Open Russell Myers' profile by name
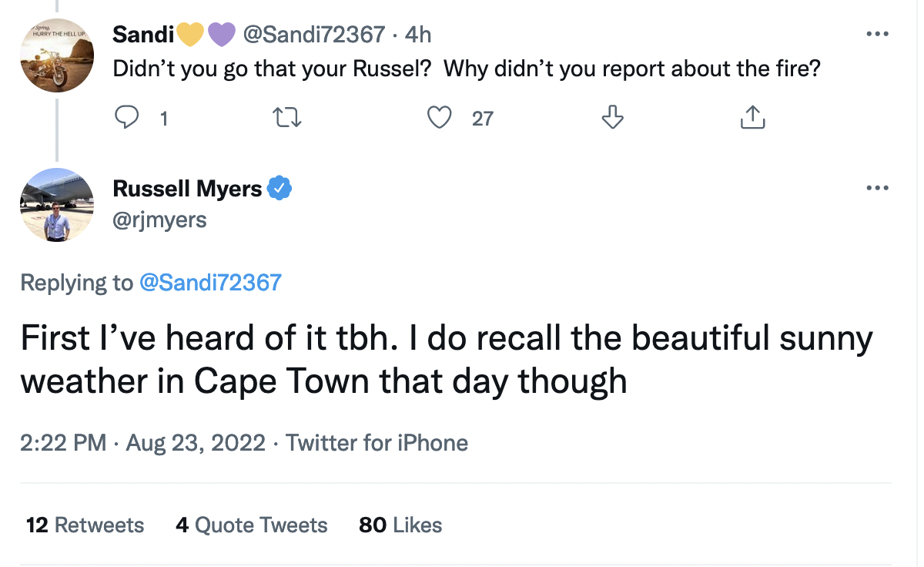Image resolution: width=924 pixels, height=567 pixels. tap(187, 188)
